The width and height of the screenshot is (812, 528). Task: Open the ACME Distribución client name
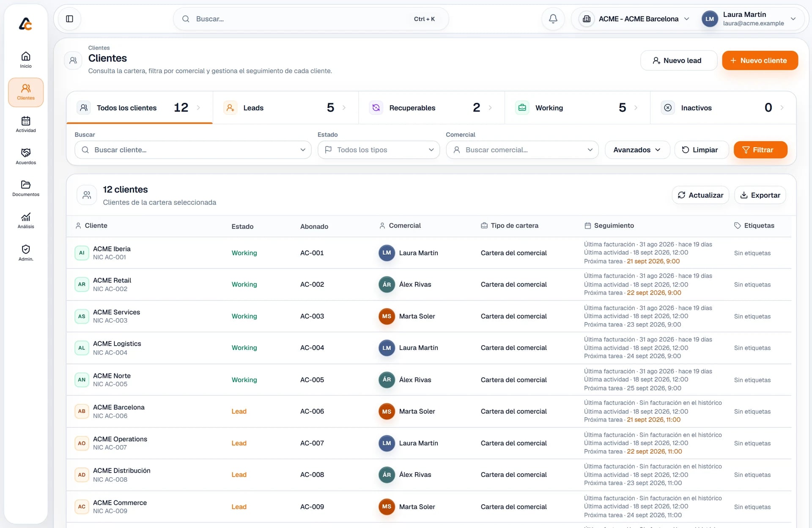pyautogui.click(x=122, y=471)
